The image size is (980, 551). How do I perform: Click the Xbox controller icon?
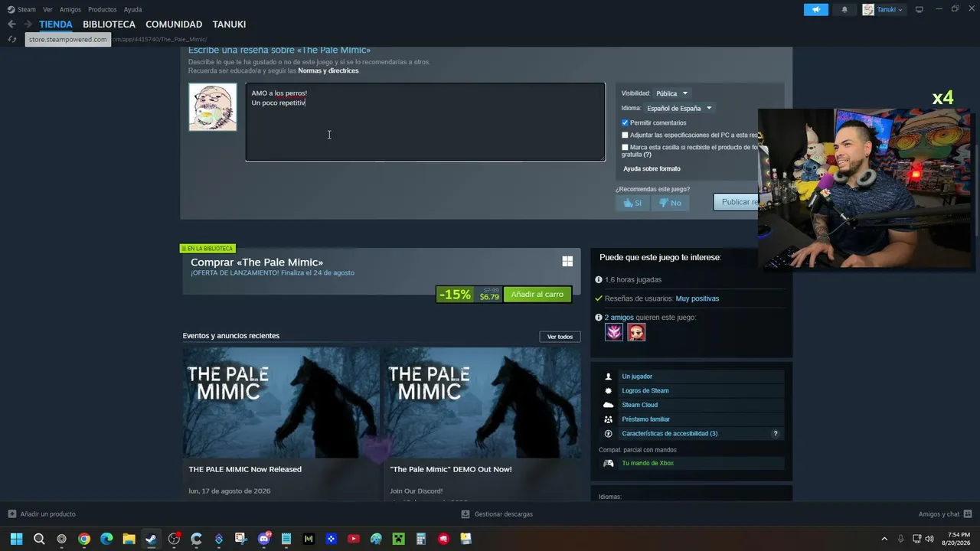coord(609,463)
